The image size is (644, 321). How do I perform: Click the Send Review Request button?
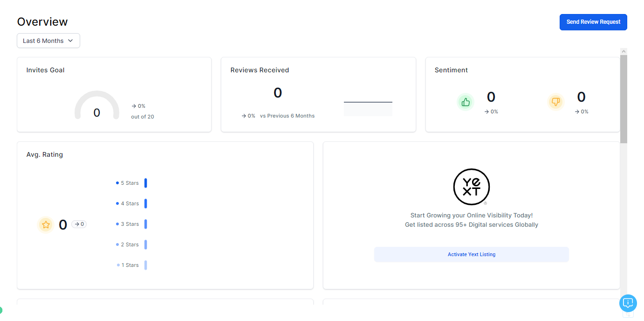click(x=593, y=22)
